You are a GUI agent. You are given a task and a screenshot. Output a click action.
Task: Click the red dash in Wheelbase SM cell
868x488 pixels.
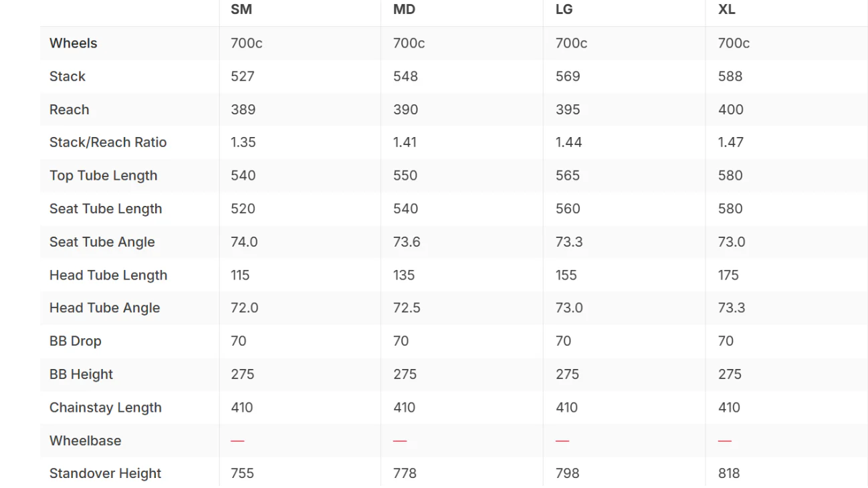[x=237, y=441]
